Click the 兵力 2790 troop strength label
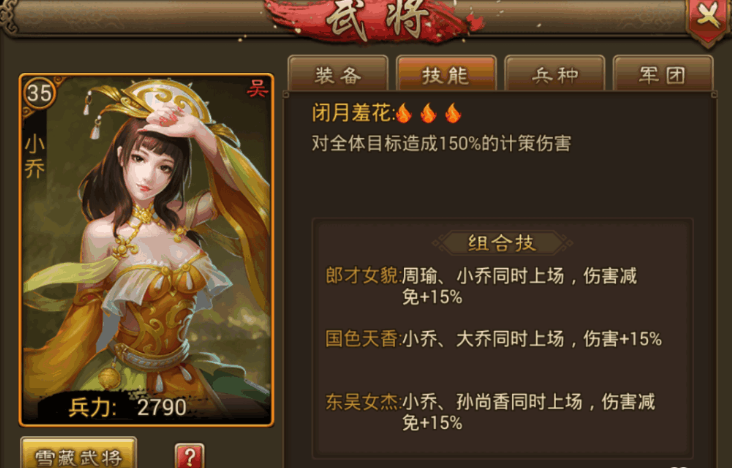Image resolution: width=732 pixels, height=468 pixels. [127, 407]
